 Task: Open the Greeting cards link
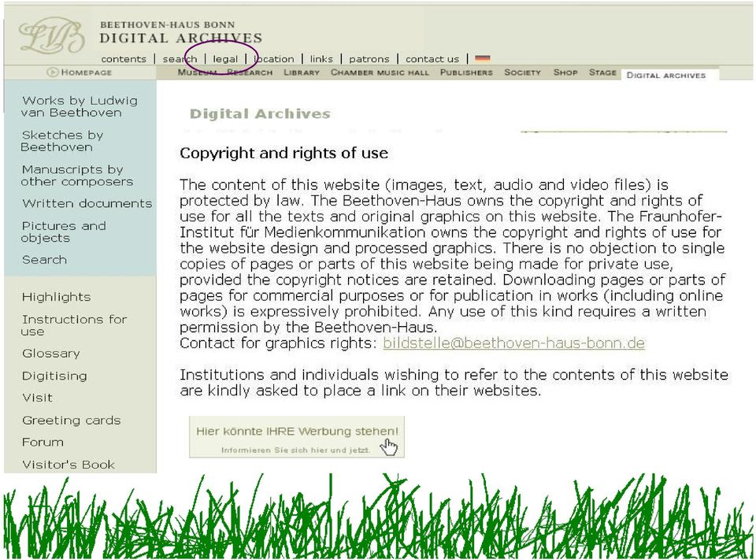(x=72, y=421)
